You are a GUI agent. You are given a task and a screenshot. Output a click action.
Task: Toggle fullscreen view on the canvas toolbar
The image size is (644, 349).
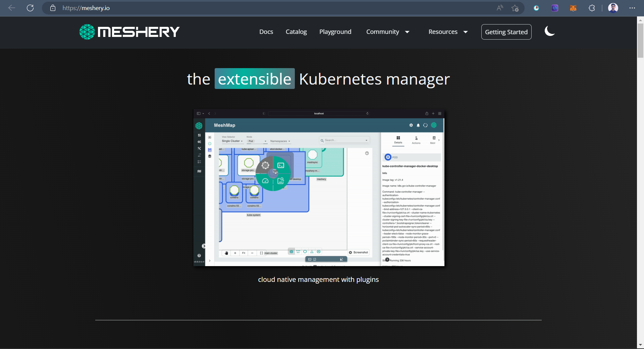coord(261,253)
